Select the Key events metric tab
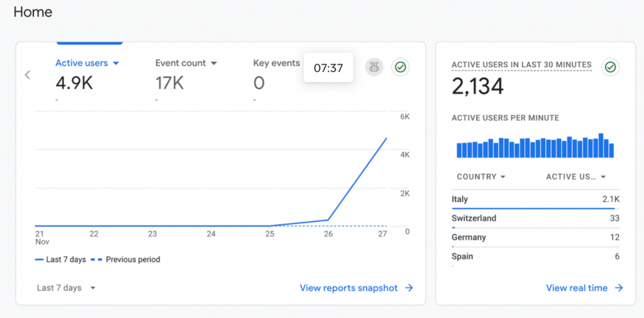 276,75
